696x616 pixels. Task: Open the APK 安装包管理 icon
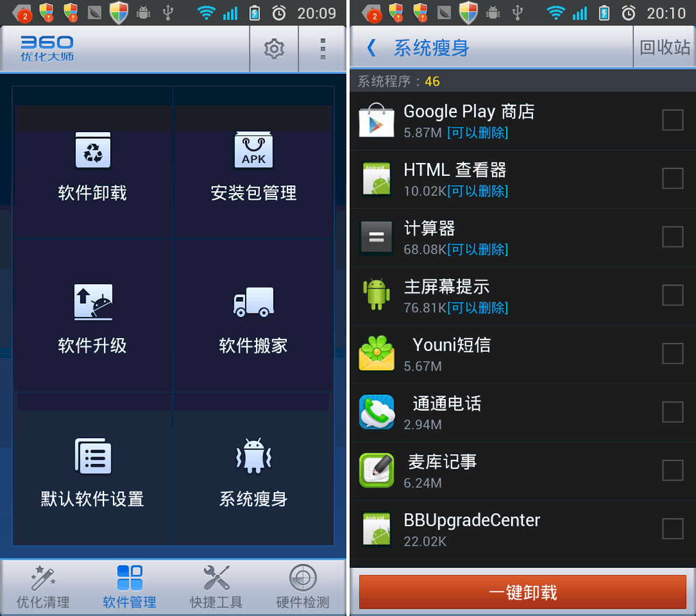(253, 151)
